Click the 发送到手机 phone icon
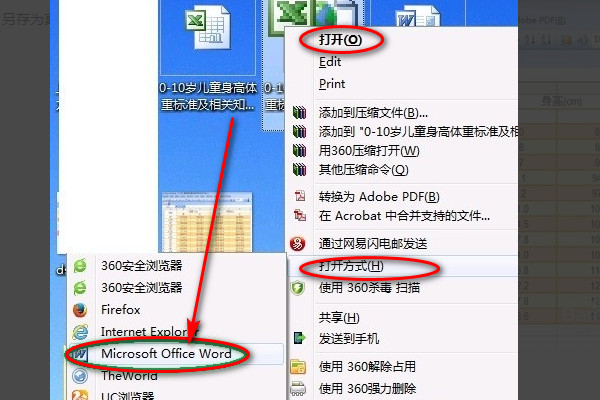 tap(300, 338)
